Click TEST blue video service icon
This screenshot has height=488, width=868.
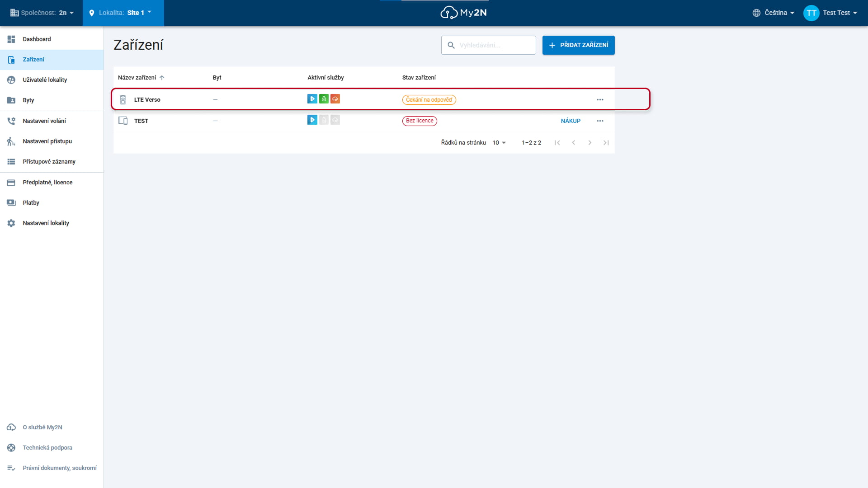(312, 120)
